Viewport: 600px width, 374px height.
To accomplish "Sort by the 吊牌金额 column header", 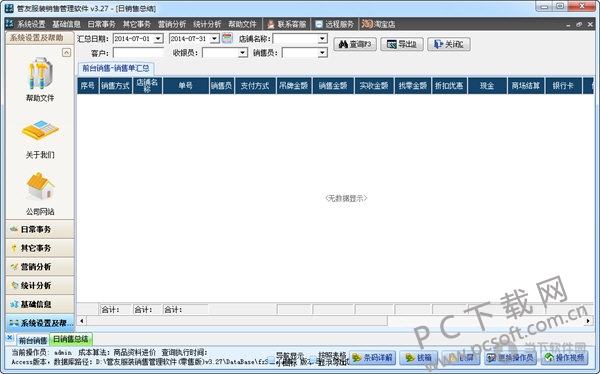I will 294,86.
